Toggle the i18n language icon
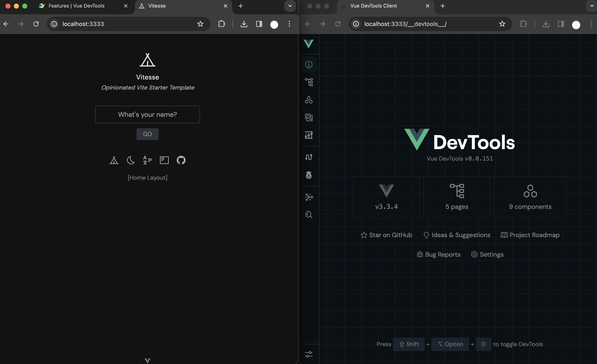The height and width of the screenshot is (364, 597). [x=147, y=160]
